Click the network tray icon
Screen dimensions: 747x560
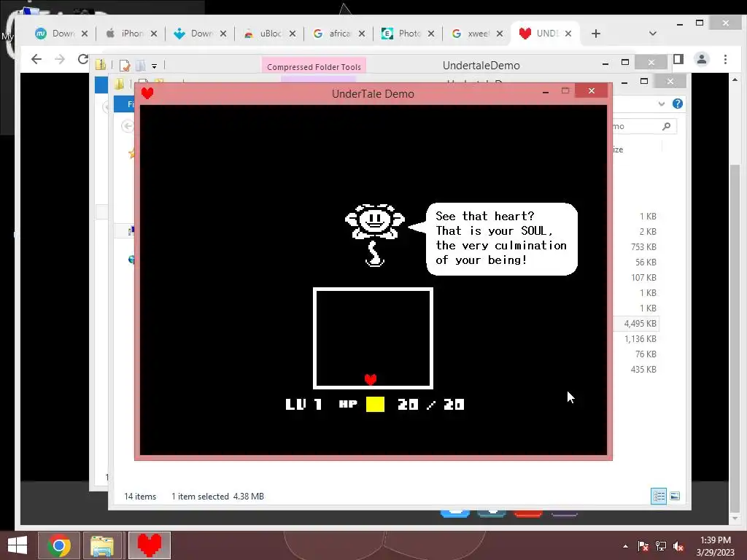(661, 546)
